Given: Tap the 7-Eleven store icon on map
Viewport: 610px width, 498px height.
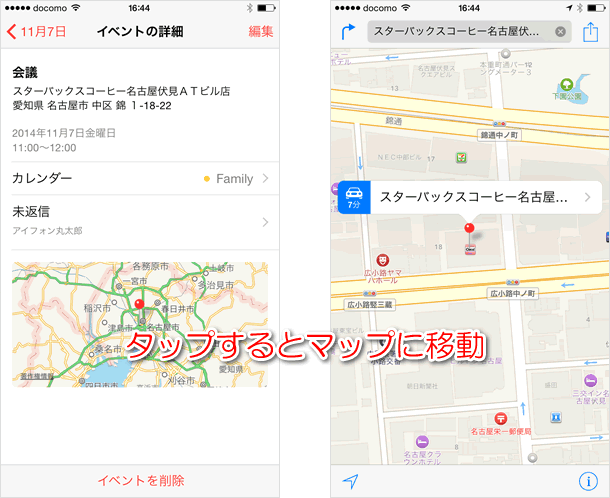Looking at the screenshot, I should click(x=461, y=158).
